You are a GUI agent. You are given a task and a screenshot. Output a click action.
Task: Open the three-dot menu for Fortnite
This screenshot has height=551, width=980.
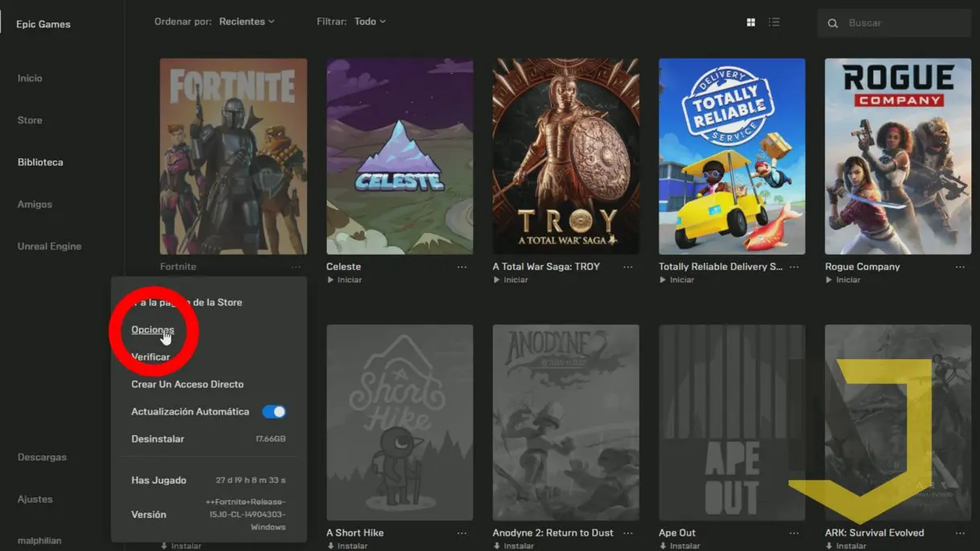(296, 267)
